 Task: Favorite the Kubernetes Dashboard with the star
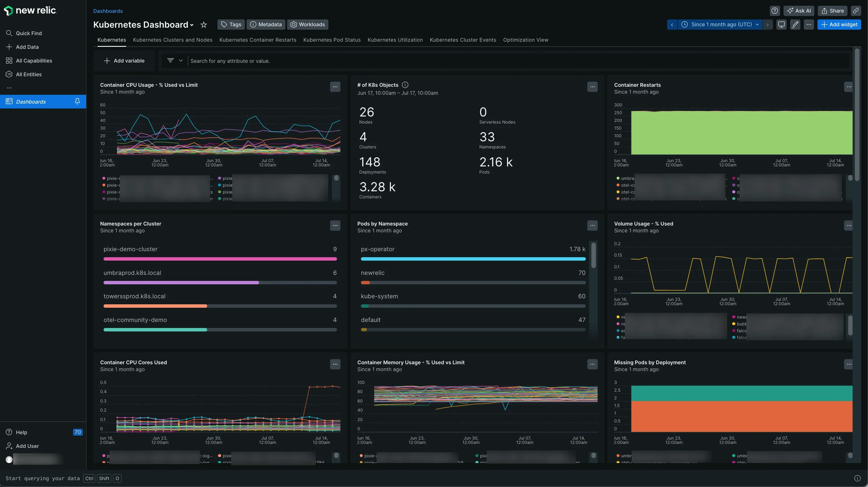203,25
